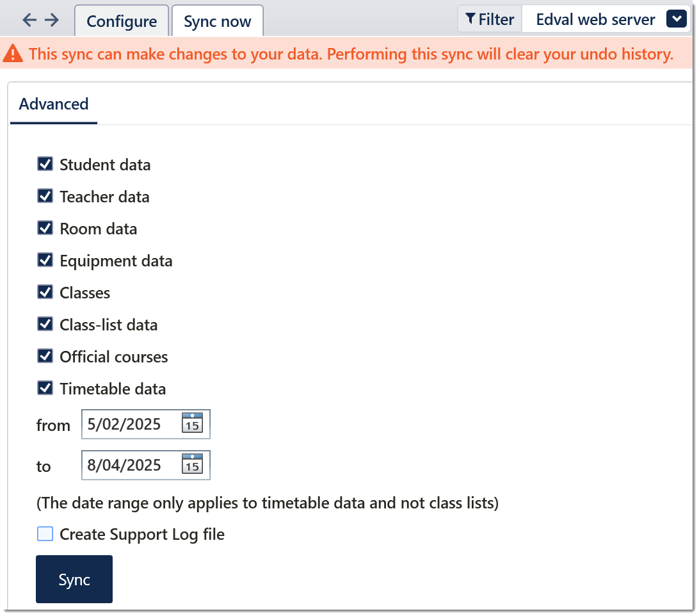
Task: Click the back arrow icon
Action: (29, 20)
